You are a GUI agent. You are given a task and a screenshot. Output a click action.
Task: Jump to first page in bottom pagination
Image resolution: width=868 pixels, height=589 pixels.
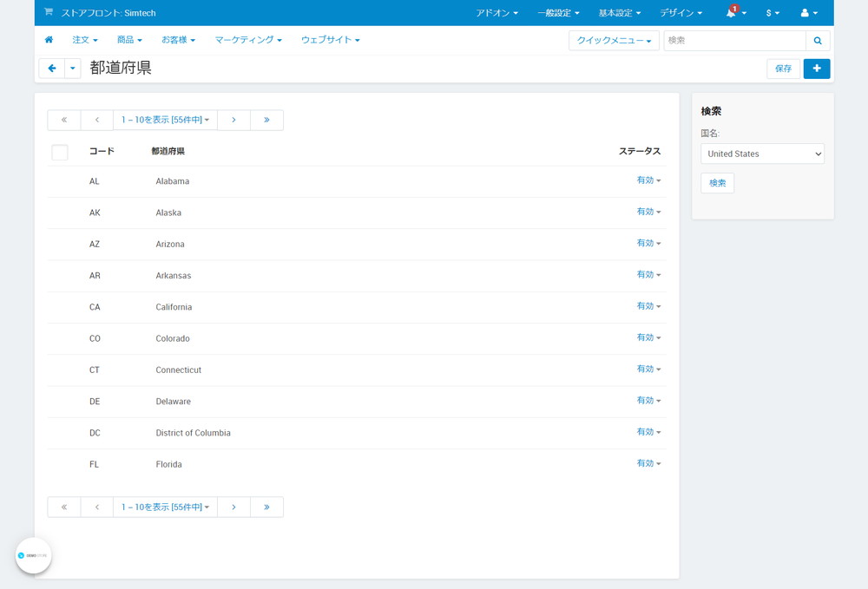pyautogui.click(x=64, y=507)
